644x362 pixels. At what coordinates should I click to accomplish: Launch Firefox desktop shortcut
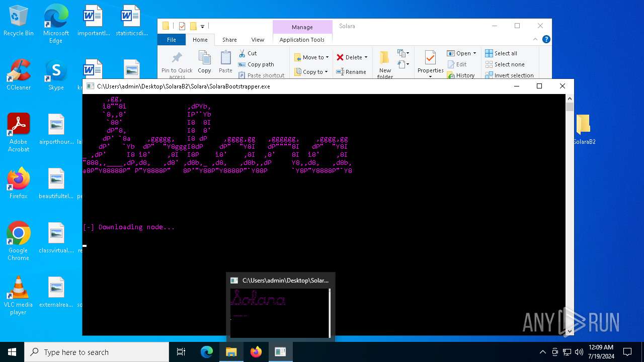(x=19, y=184)
